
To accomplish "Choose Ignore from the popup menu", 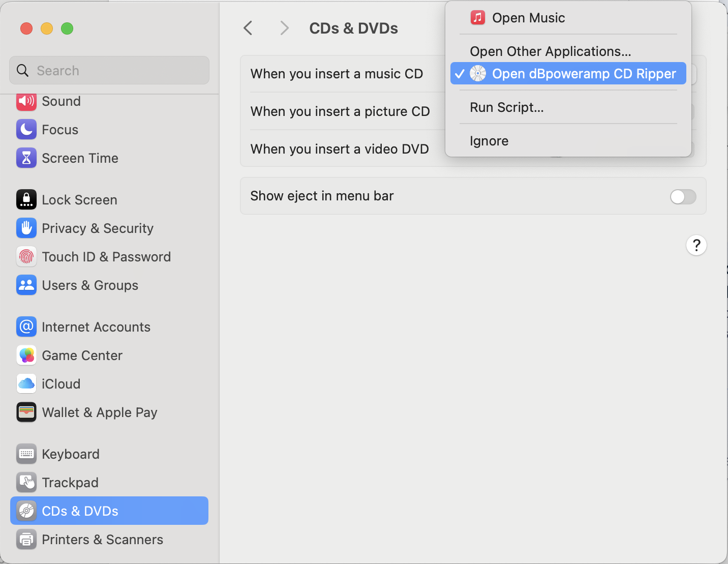I will (489, 141).
